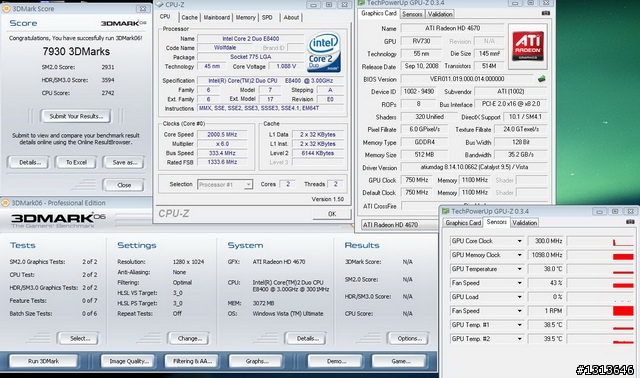
Task: Open the Validation tab in the GPU-Z Graphics Card window
Action: tap(440, 14)
